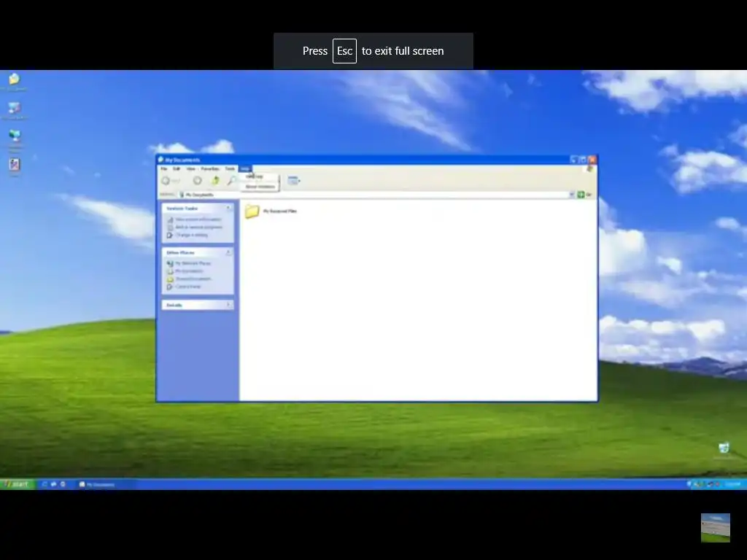
Task: Maximize the My Documents window
Action: (x=583, y=160)
